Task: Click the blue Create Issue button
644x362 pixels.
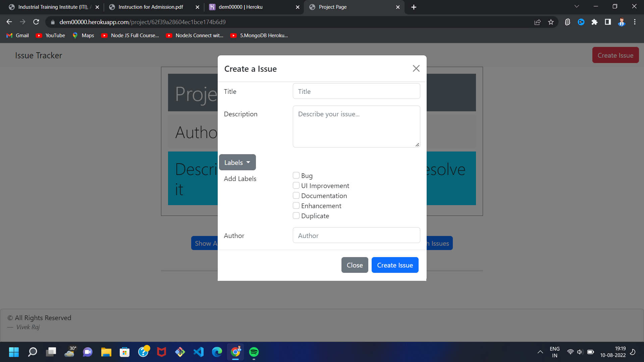Action: [395, 265]
